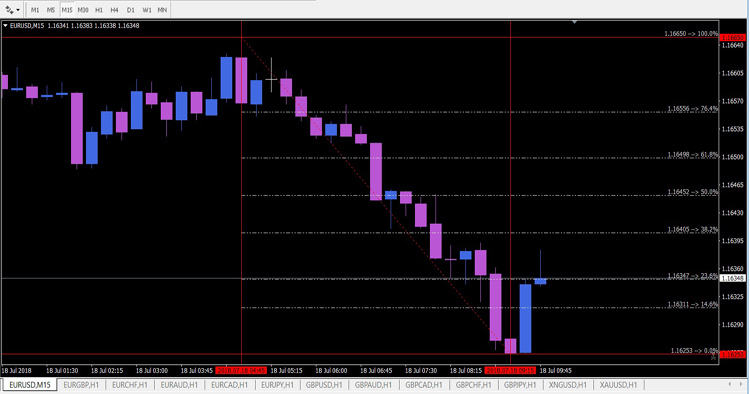This screenshot has width=750, height=394.
Task: Select the M5 timeframe button
Action: click(x=51, y=10)
